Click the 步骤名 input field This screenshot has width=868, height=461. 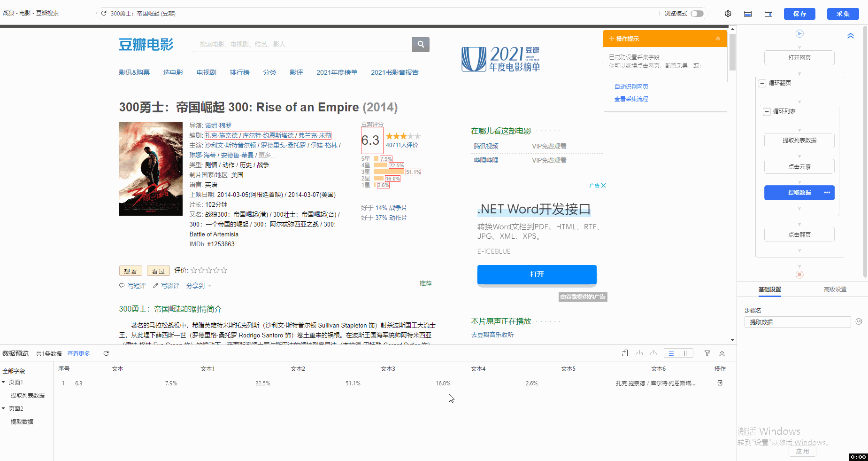pyautogui.click(x=797, y=322)
